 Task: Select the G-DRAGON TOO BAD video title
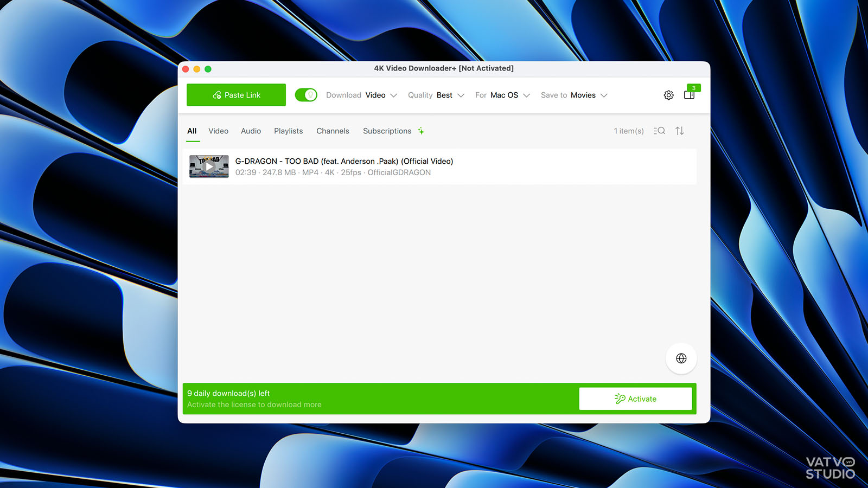(344, 161)
